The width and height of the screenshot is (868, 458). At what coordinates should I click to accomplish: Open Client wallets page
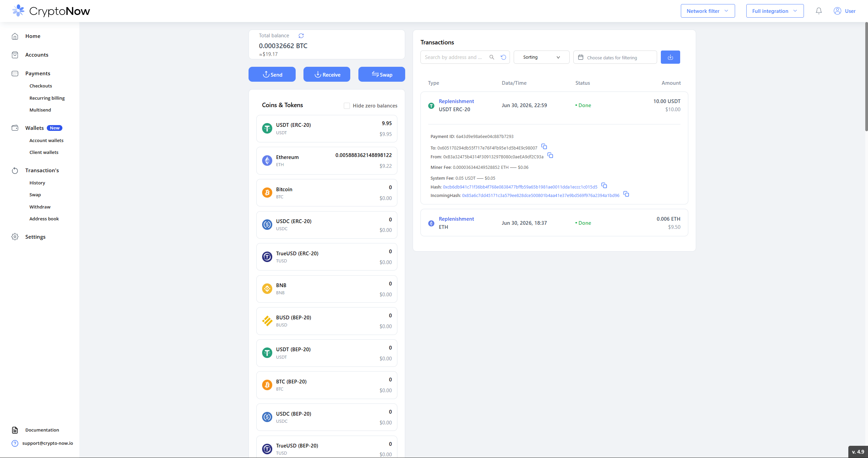44,153
